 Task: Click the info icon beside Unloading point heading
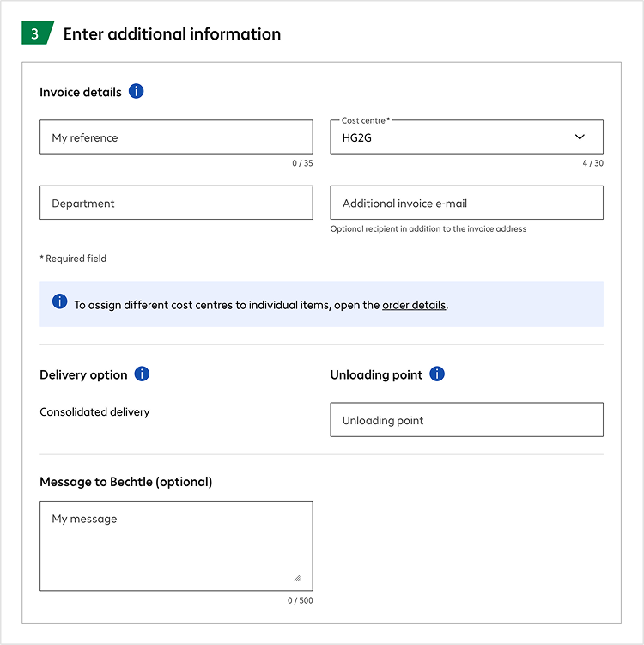click(437, 374)
